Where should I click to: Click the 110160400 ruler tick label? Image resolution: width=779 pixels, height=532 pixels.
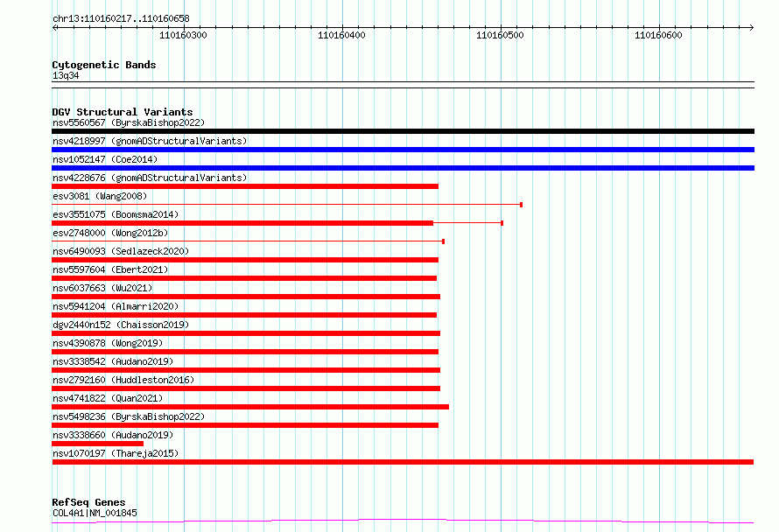(x=341, y=35)
